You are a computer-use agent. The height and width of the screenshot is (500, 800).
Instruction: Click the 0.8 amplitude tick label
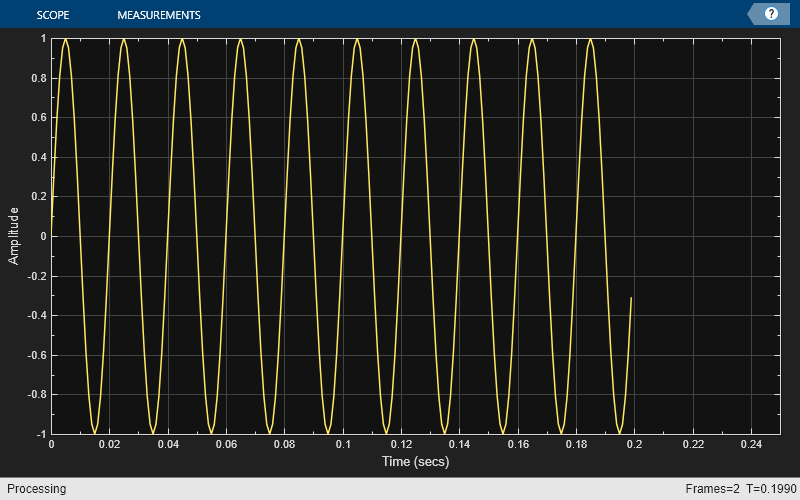39,78
